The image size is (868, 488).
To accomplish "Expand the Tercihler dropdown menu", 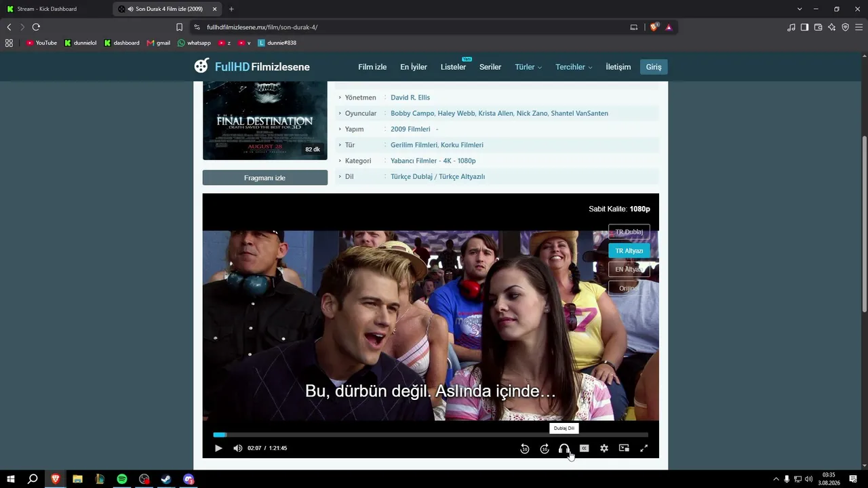I will 574,67.
